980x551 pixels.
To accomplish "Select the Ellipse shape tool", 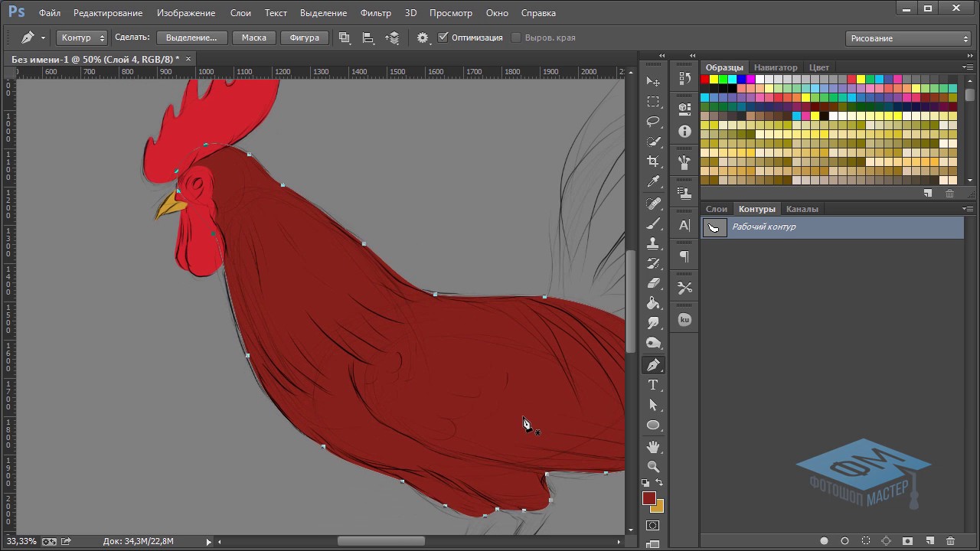I will [653, 425].
